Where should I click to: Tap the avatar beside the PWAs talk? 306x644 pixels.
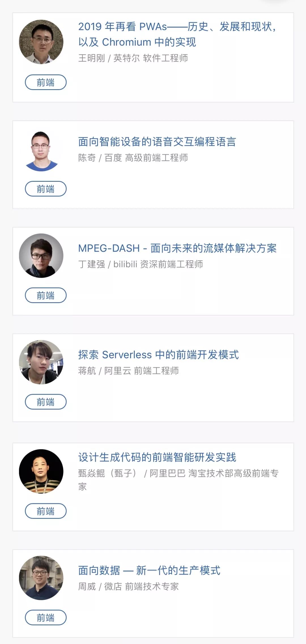(41, 42)
